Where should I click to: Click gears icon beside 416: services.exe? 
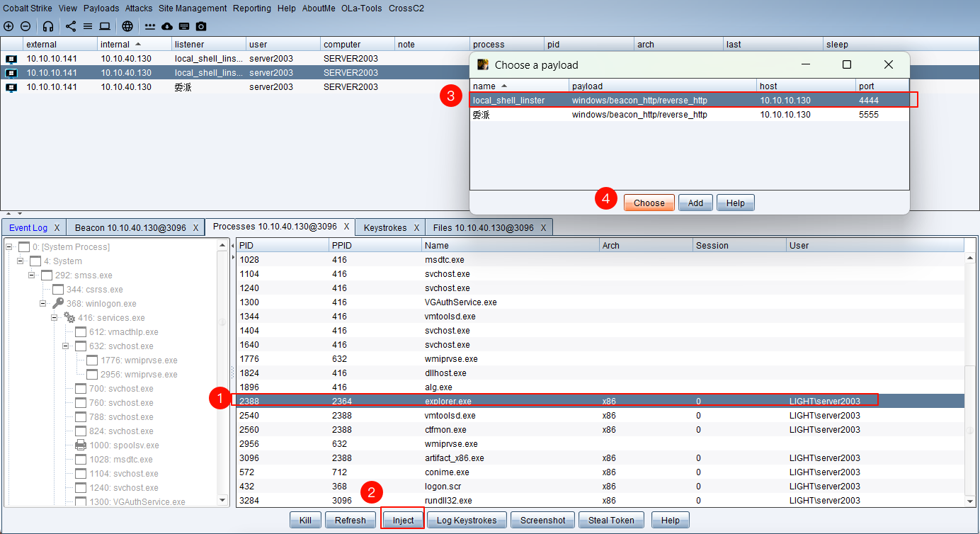tap(69, 317)
